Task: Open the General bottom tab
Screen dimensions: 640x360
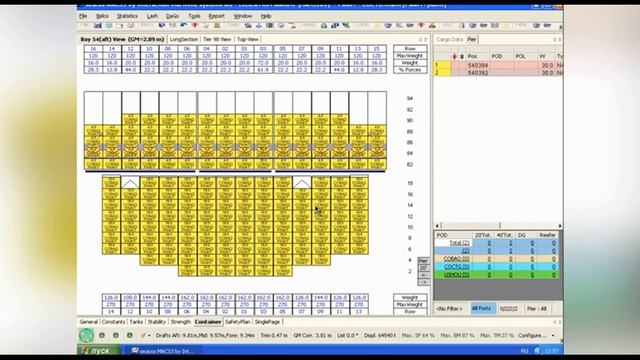Action: (89, 322)
